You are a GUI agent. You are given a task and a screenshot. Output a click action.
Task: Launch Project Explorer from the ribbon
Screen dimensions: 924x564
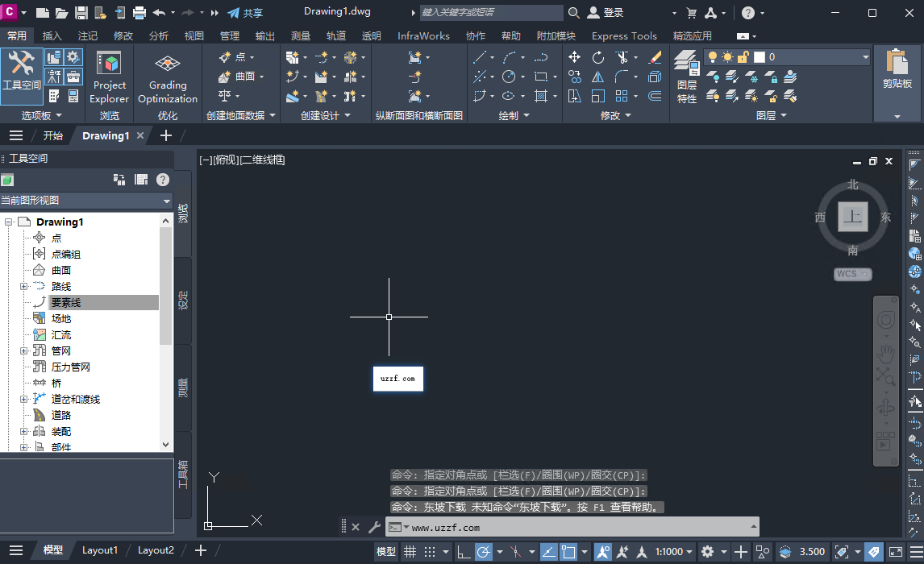point(109,77)
